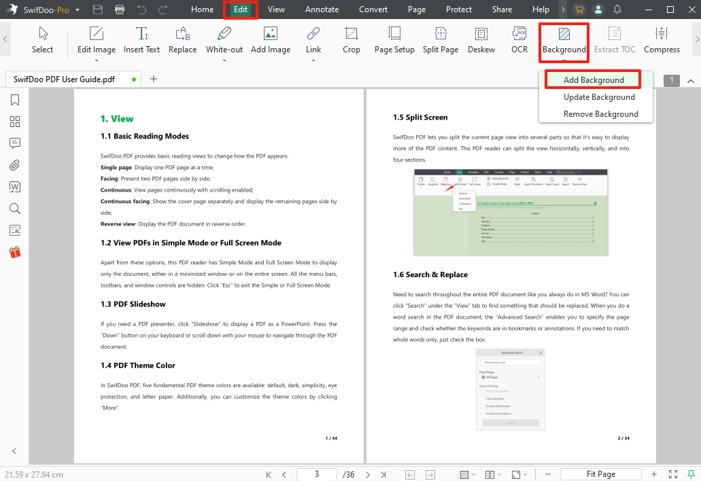Run the Deskew tool
Screen dimensions: 701x481
[481, 40]
